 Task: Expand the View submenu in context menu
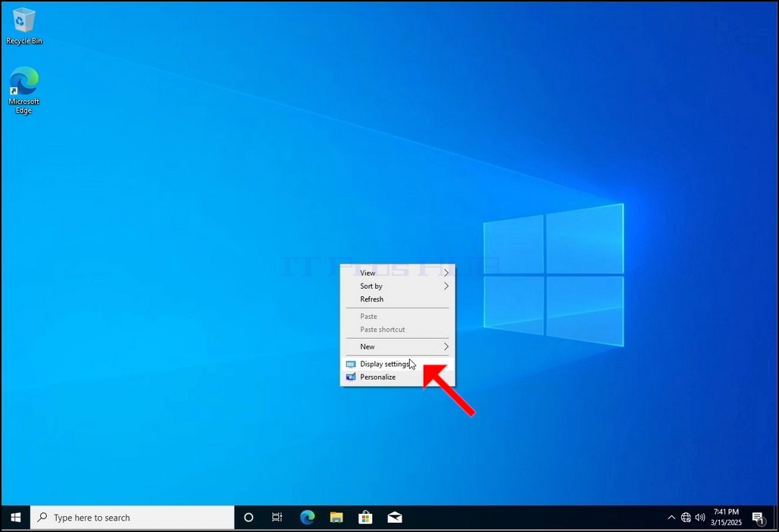click(x=397, y=273)
